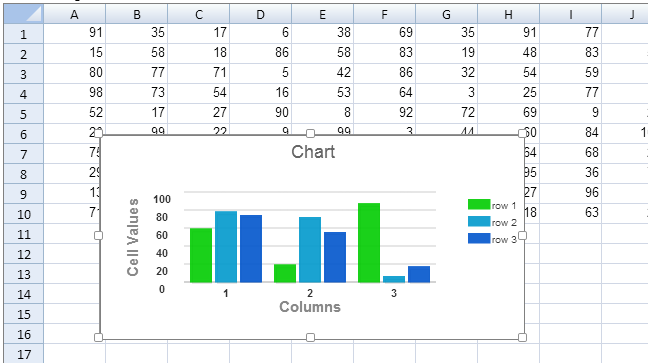
Task: Click the Cell Values axis title
Action: click(133, 237)
